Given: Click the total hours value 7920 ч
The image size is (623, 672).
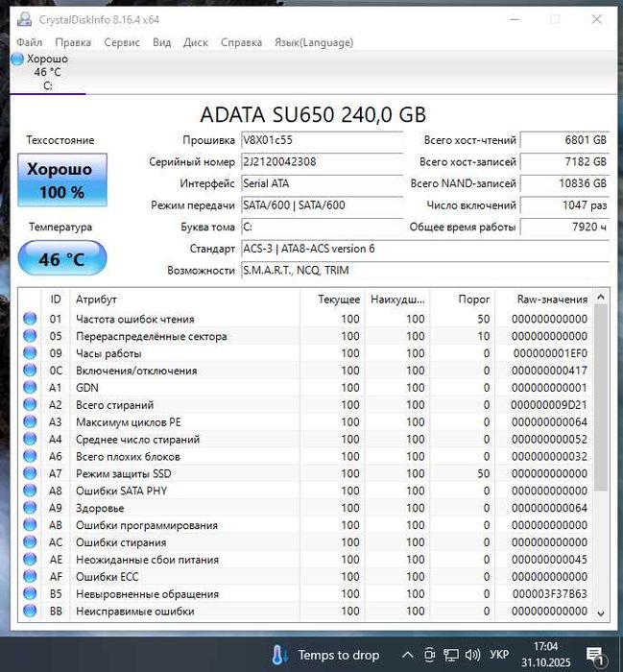Looking at the screenshot, I should 564,227.
